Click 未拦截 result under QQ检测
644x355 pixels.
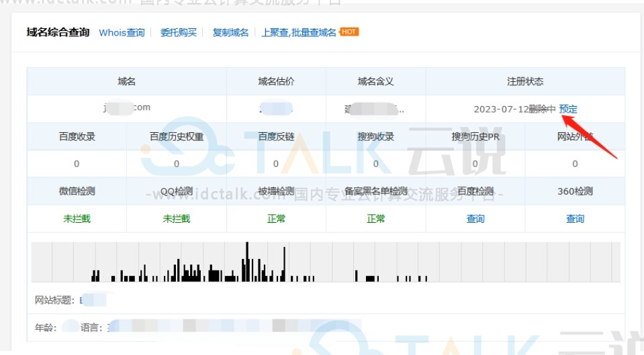tap(177, 219)
